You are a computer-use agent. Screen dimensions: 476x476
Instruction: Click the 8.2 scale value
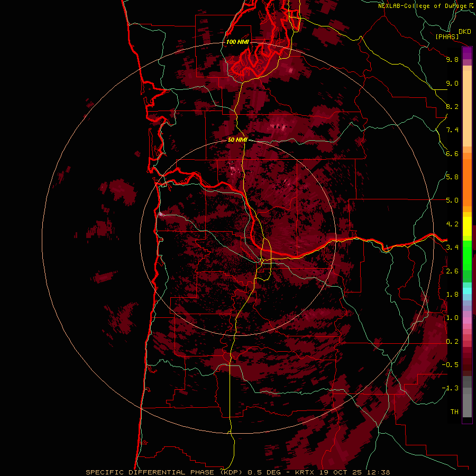452,106
